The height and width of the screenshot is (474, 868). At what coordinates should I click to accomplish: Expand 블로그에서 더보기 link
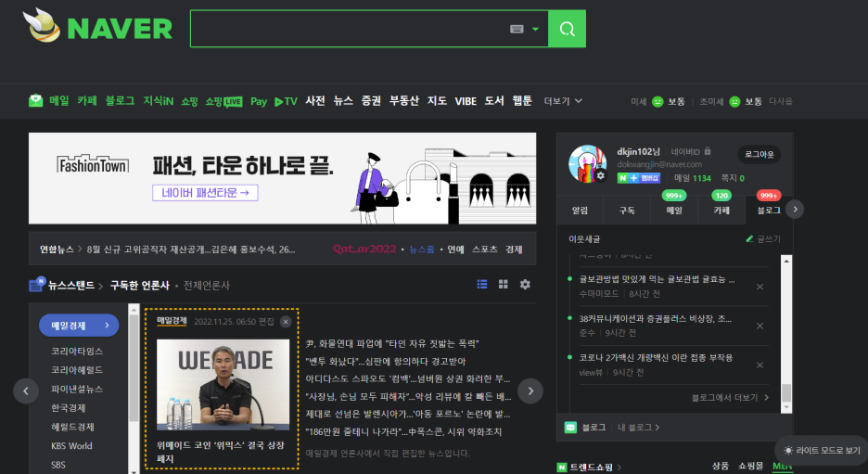click(x=730, y=398)
